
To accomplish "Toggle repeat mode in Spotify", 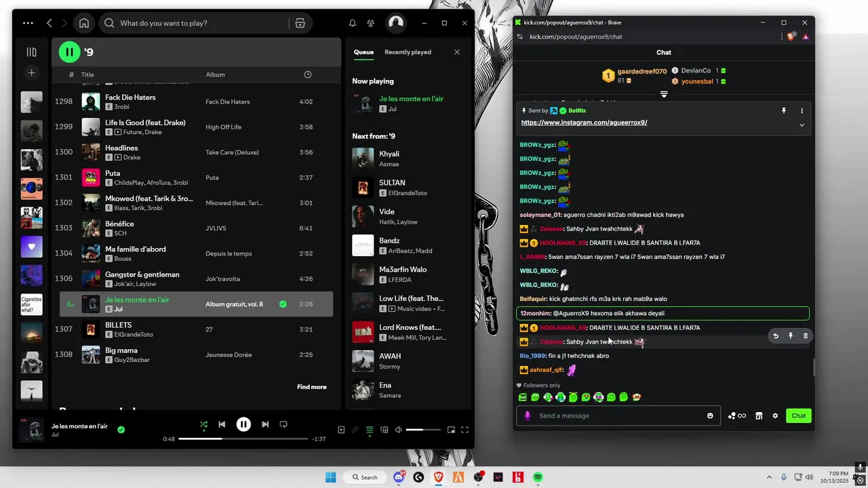I will point(283,424).
